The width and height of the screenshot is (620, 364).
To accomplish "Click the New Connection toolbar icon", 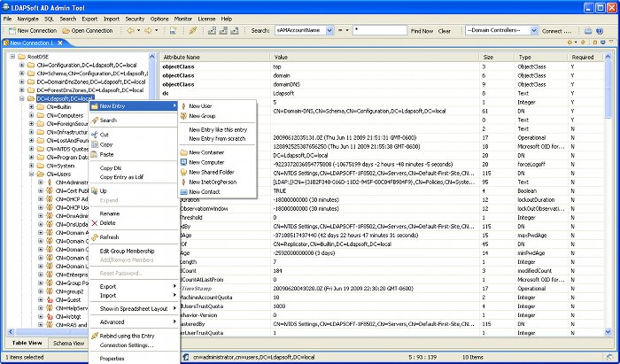I will [x=12, y=30].
